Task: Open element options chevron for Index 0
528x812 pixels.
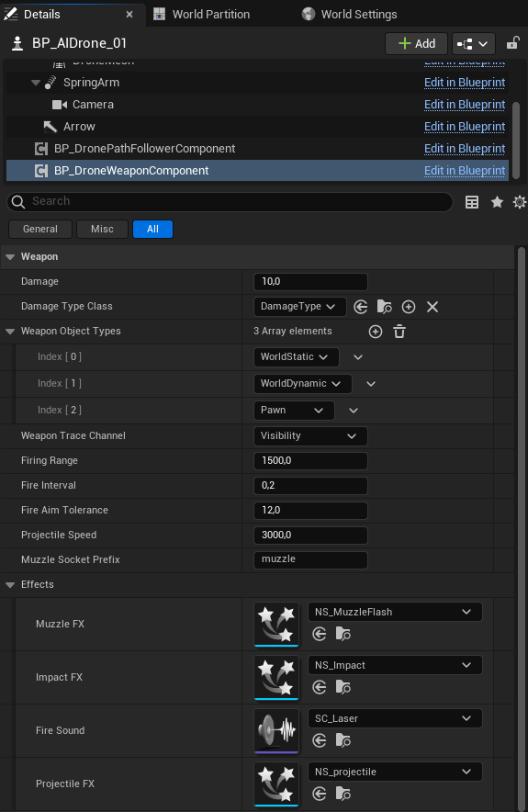Action: coord(358,356)
